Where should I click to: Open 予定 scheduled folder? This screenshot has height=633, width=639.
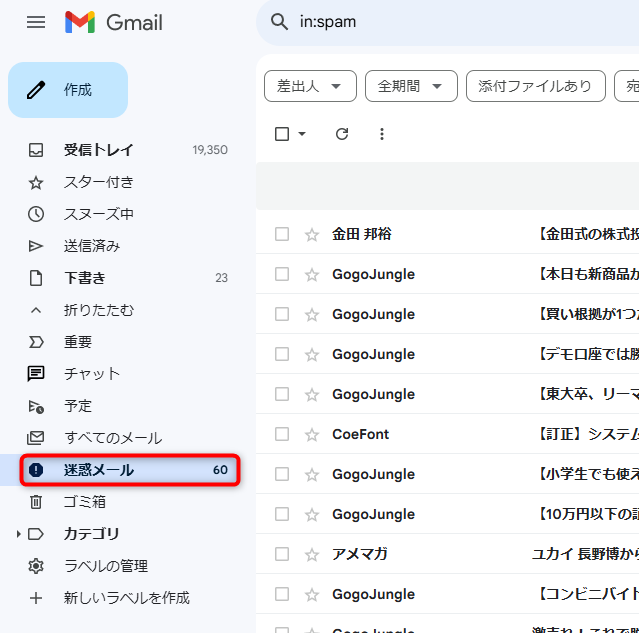pyautogui.click(x=128, y=406)
